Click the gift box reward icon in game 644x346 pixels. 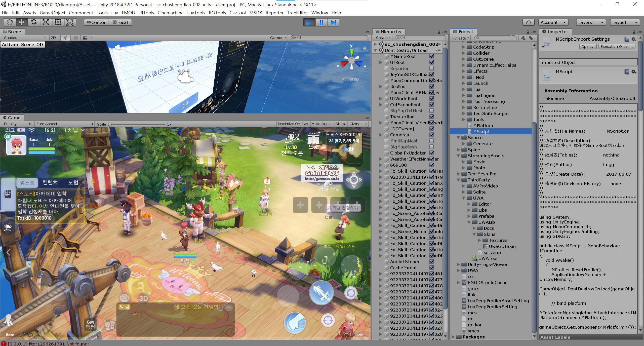313,138
